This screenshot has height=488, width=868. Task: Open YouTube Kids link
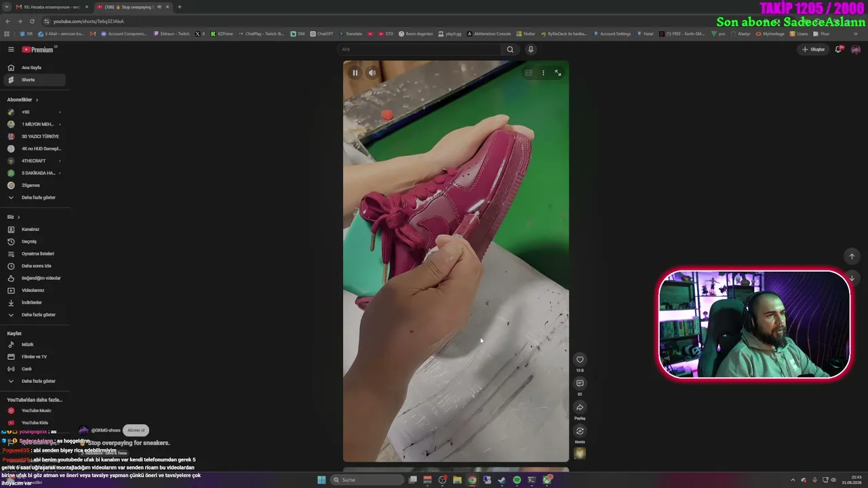(34, 423)
